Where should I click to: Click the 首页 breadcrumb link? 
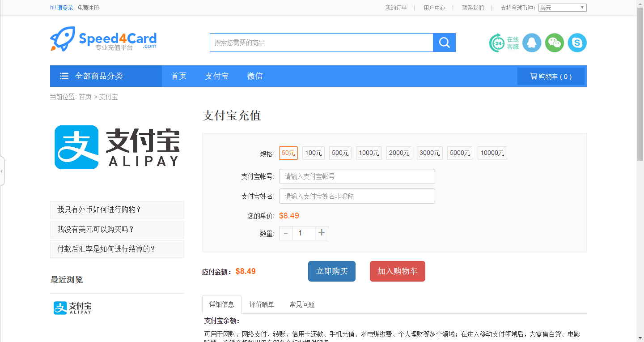tap(85, 97)
